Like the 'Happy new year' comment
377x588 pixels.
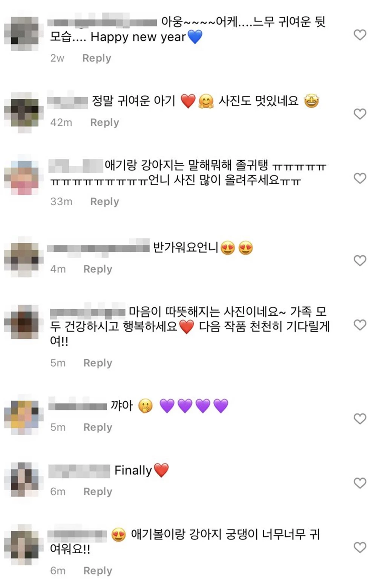pyautogui.click(x=360, y=35)
